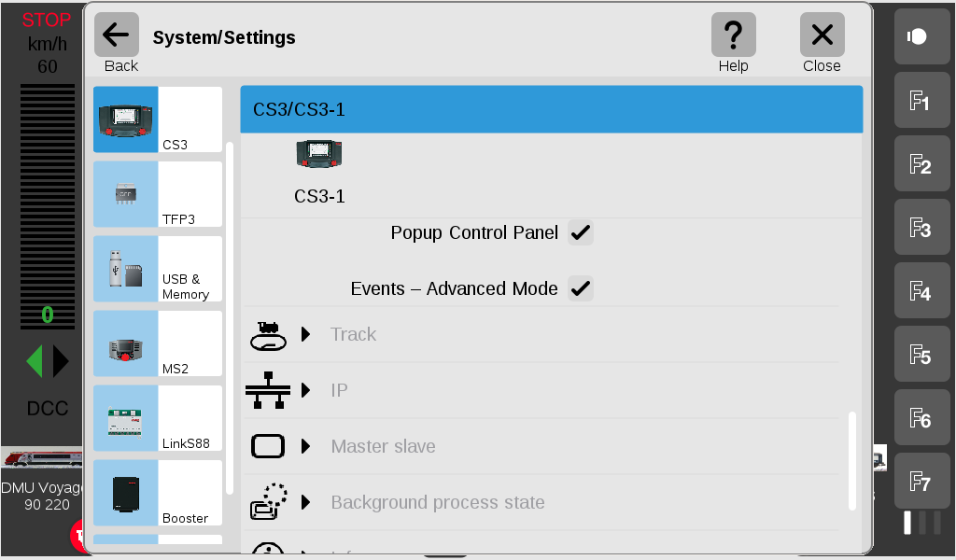Viewport: 956px width, 560px height.
Task: Expand the IP settings section
Action: point(541,390)
